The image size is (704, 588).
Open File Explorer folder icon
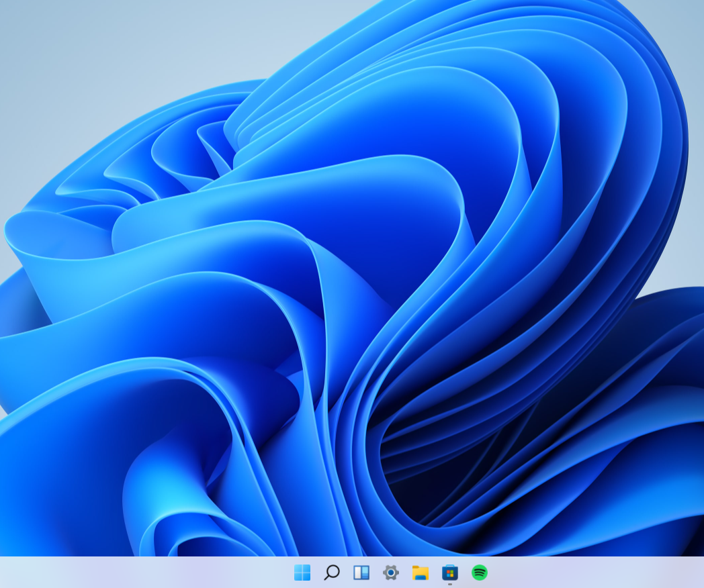421,573
